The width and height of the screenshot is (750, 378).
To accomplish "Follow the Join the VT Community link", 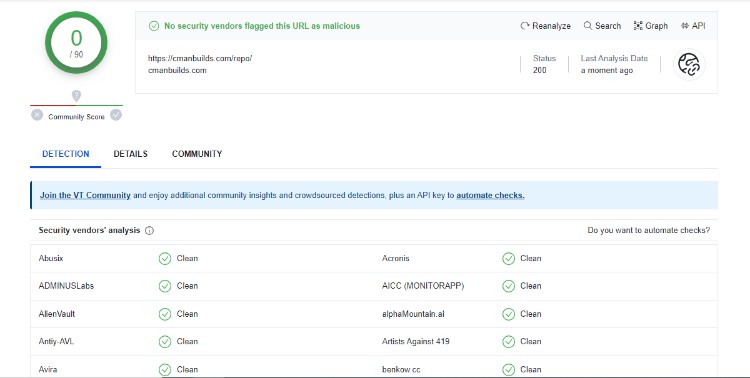I will click(85, 195).
